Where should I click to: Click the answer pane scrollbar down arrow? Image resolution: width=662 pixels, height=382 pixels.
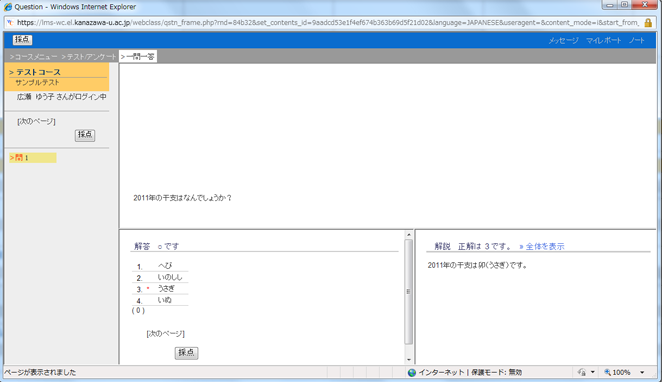tap(408, 359)
